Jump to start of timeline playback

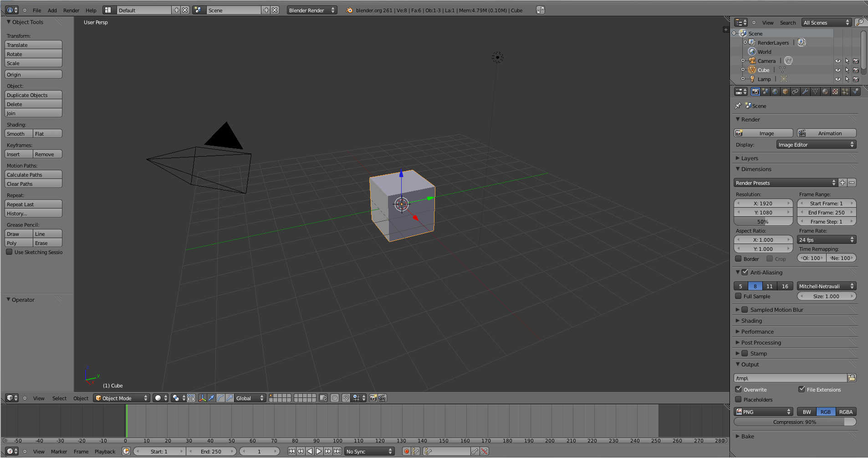292,451
